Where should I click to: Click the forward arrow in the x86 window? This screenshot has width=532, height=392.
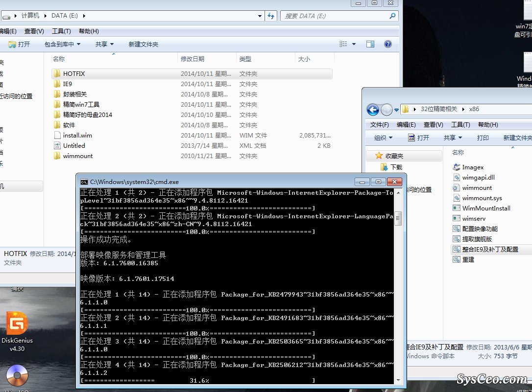(387, 110)
